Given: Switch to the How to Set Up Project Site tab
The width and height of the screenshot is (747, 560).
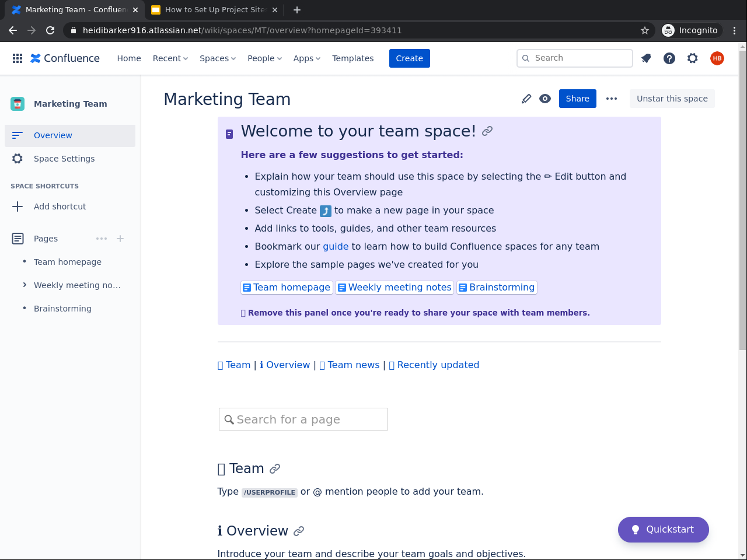Looking at the screenshot, I should 215,10.
